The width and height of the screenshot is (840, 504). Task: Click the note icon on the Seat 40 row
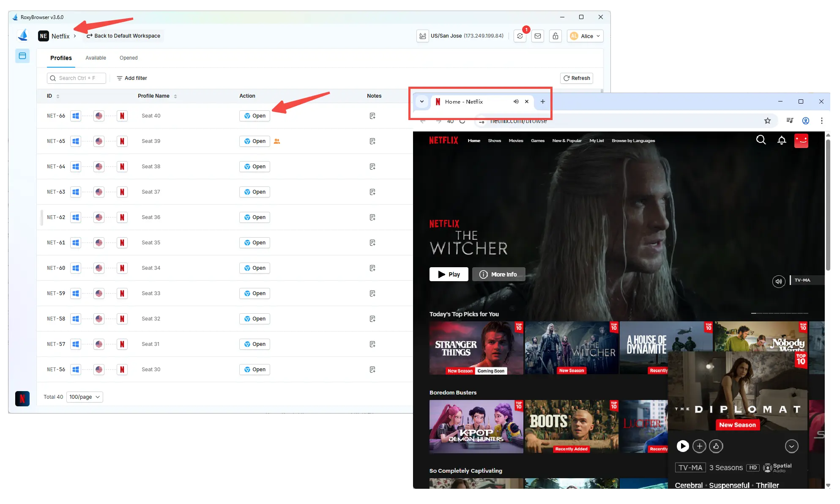tap(372, 115)
